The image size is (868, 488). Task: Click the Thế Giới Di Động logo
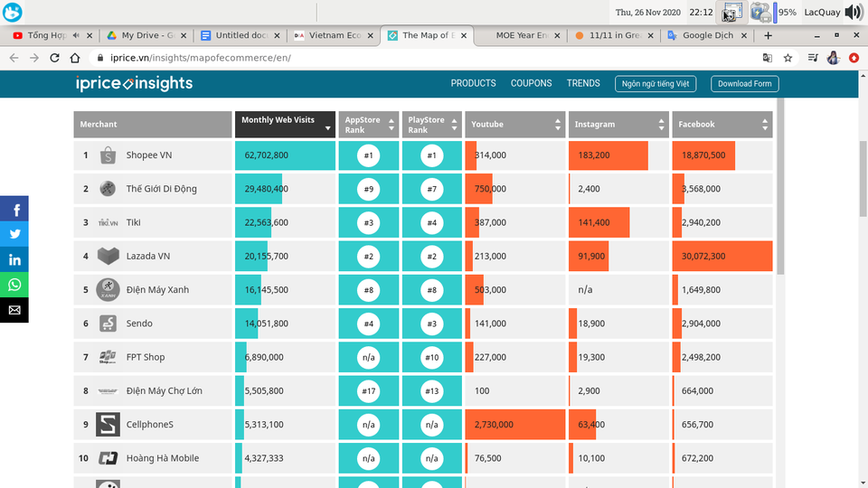tap(108, 189)
